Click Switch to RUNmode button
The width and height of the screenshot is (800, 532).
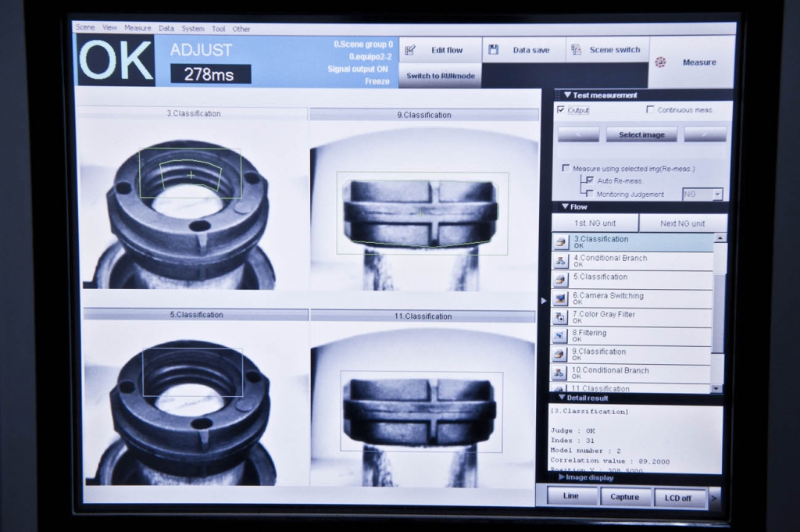pos(441,76)
